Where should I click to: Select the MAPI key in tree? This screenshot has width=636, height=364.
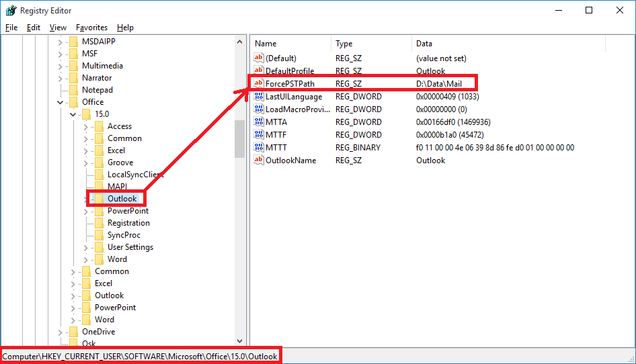117,187
